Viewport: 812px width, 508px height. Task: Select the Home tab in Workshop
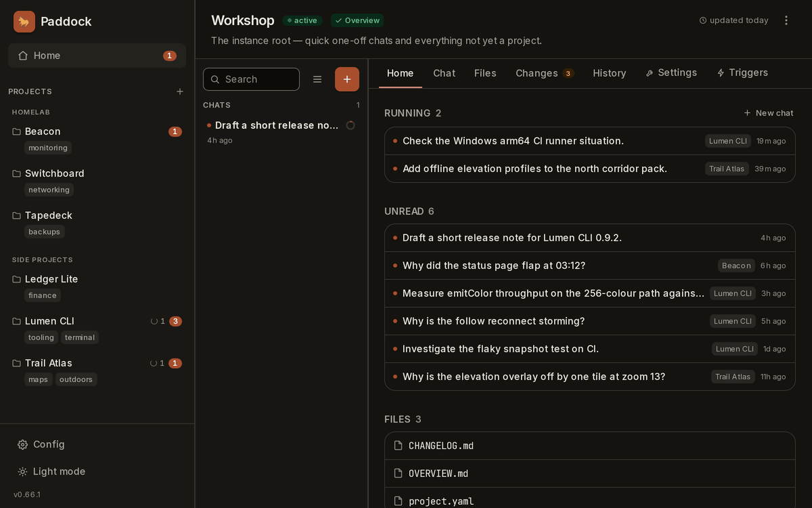[x=400, y=73]
